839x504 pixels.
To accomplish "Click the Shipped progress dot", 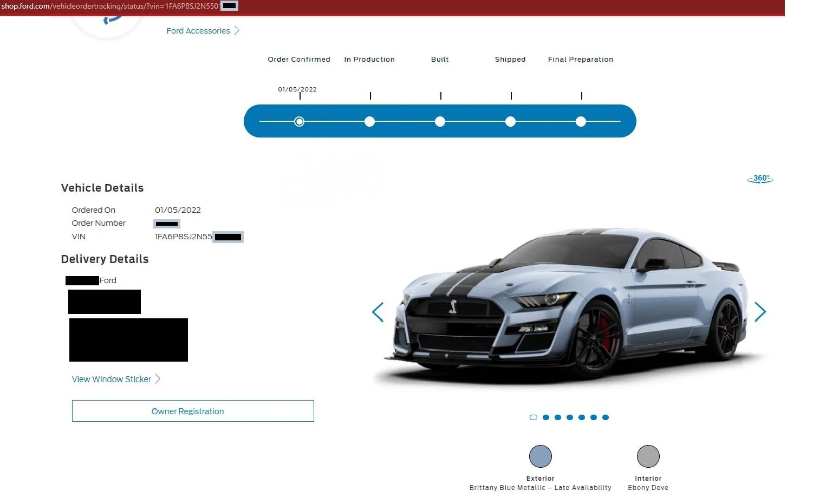I will [510, 121].
